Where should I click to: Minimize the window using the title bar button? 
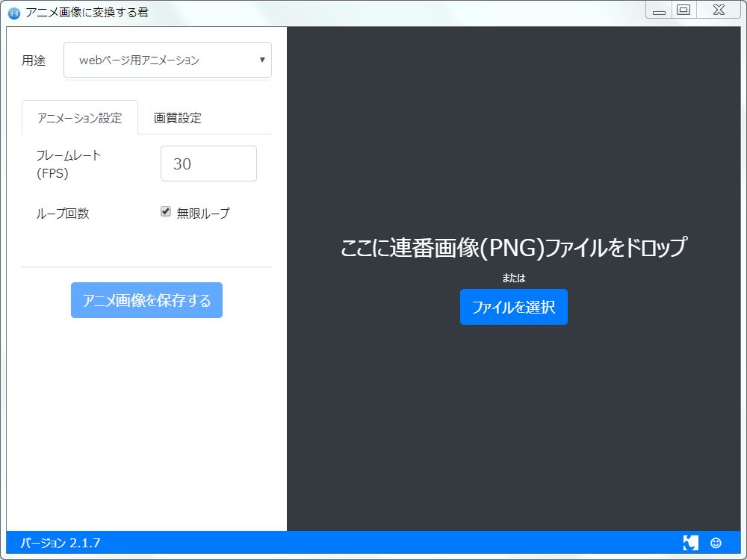659,11
